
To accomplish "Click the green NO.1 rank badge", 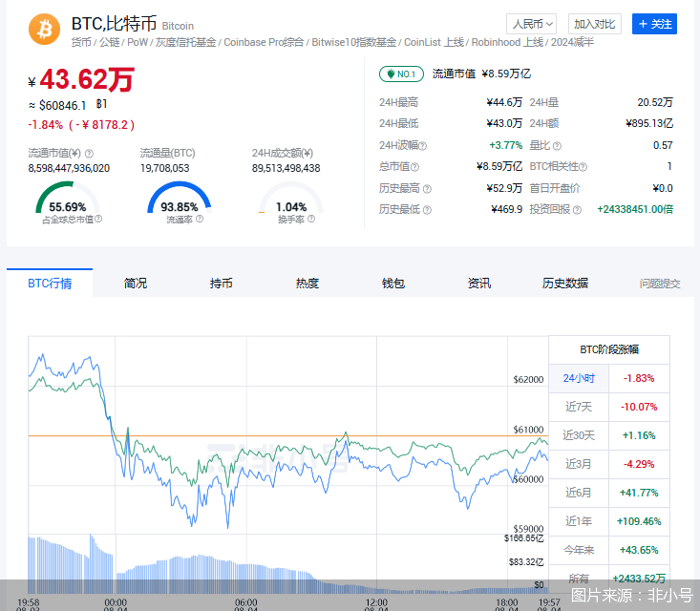I will (x=401, y=74).
